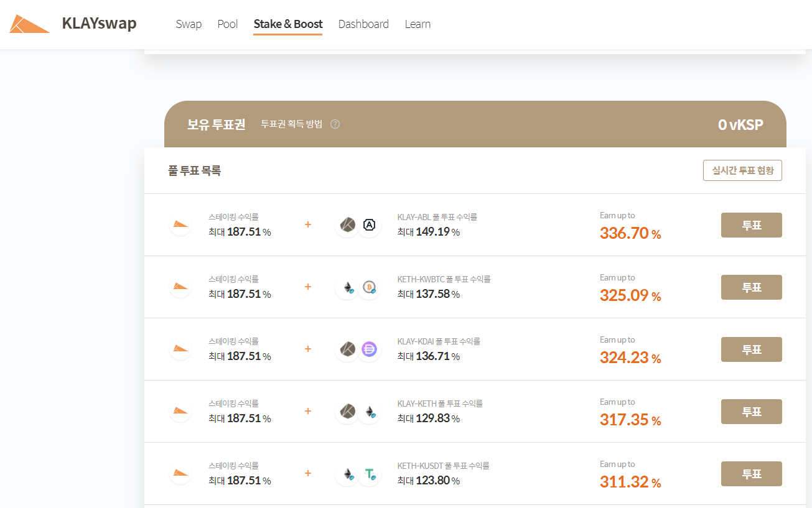Image resolution: width=812 pixels, height=508 pixels.
Task: Click the 317.35 % earn value
Action: point(630,420)
